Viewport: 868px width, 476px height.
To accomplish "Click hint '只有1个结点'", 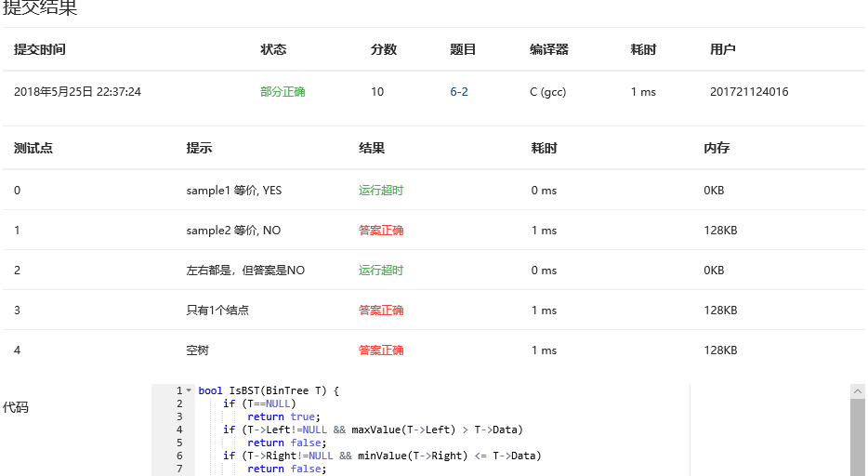I will click(217, 310).
